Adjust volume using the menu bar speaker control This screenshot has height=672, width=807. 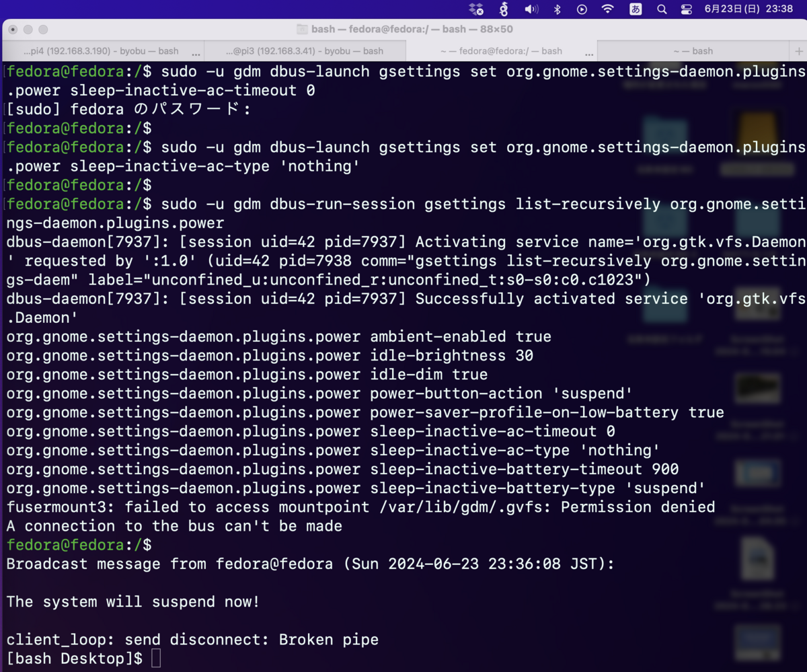531,9
